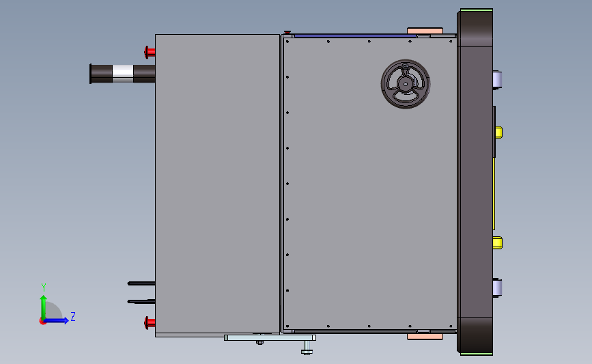
Task: Click the green Y axis arrow of triad
Action: [x=44, y=307]
